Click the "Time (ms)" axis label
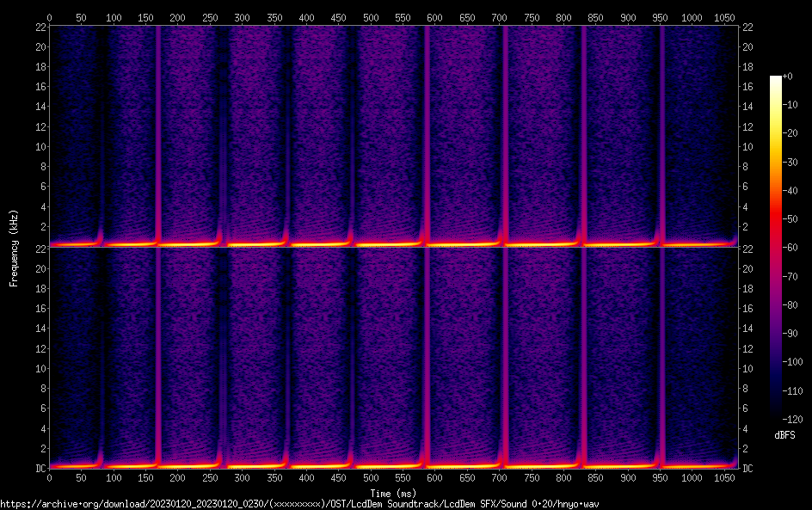 pyautogui.click(x=395, y=494)
